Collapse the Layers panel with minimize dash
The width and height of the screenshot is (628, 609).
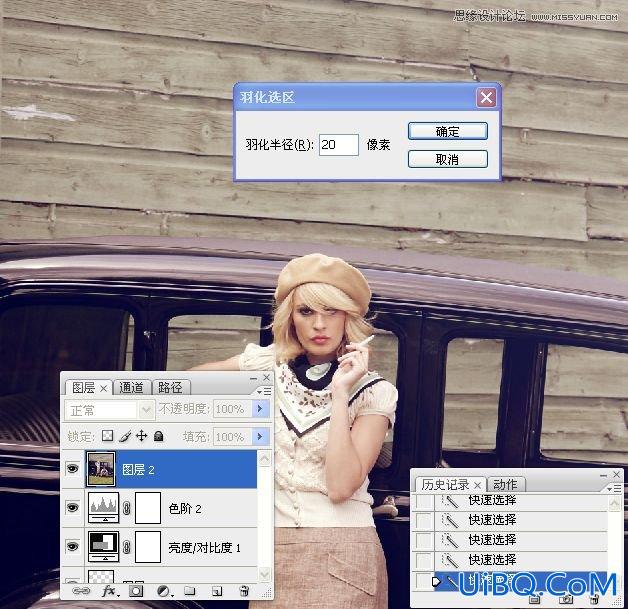[253, 378]
